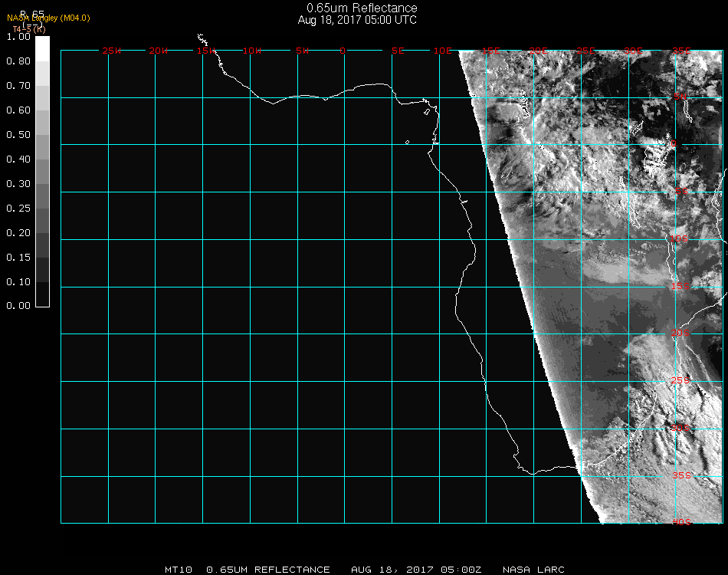Click the 20S latitude label
The width and height of the screenshot is (728, 575).
coord(680,333)
